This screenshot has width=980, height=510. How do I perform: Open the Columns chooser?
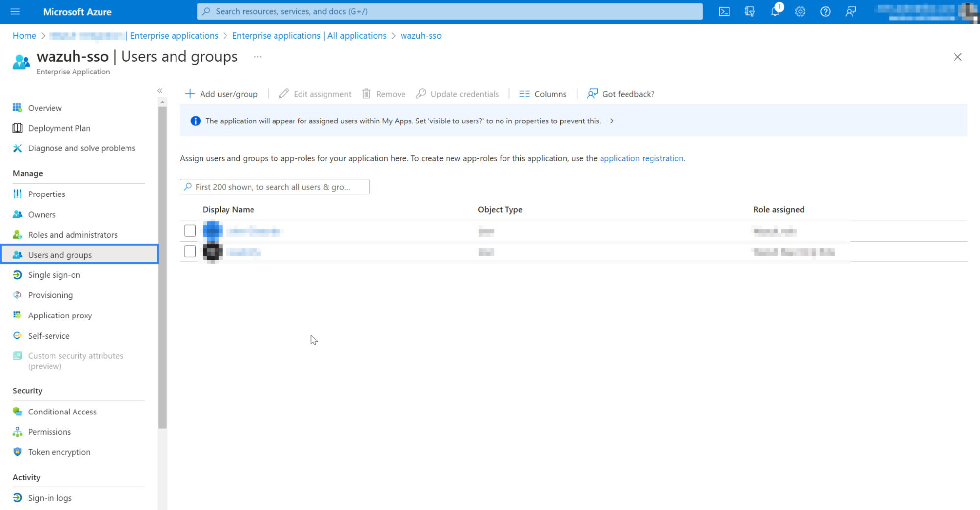[x=543, y=94]
